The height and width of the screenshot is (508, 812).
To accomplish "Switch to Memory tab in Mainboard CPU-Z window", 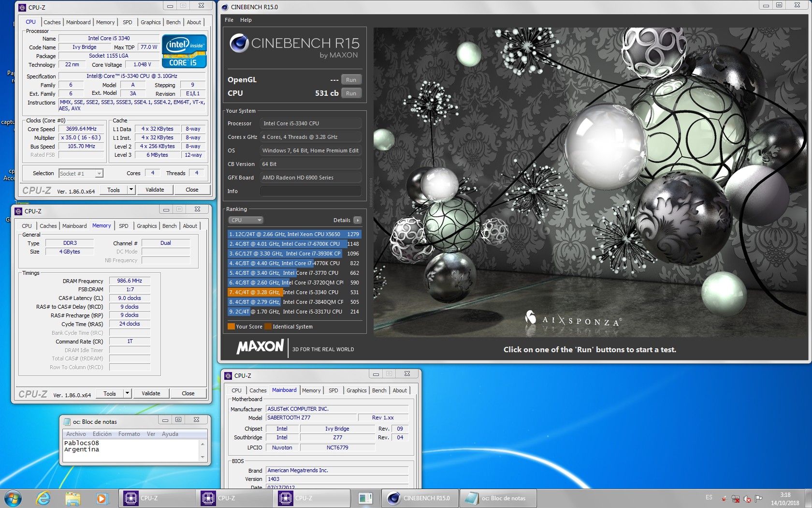I will pos(311,390).
